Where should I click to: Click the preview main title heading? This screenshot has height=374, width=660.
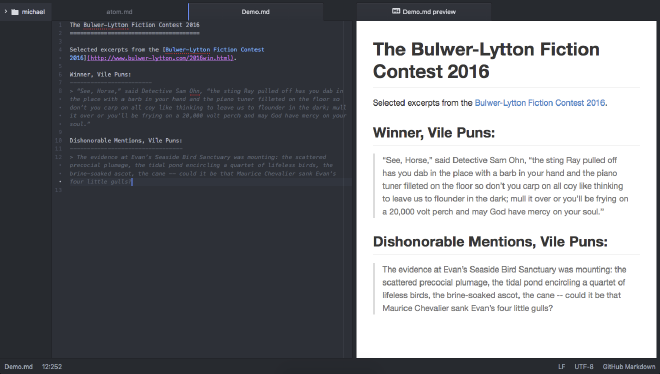click(x=486, y=60)
